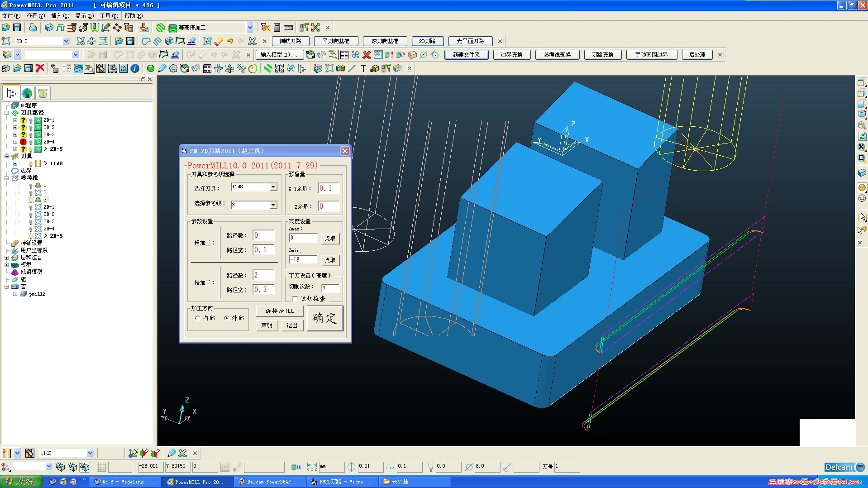The height and width of the screenshot is (488, 868).
Task: Click the tool database icon in bottom toolbar
Action: pos(30,453)
